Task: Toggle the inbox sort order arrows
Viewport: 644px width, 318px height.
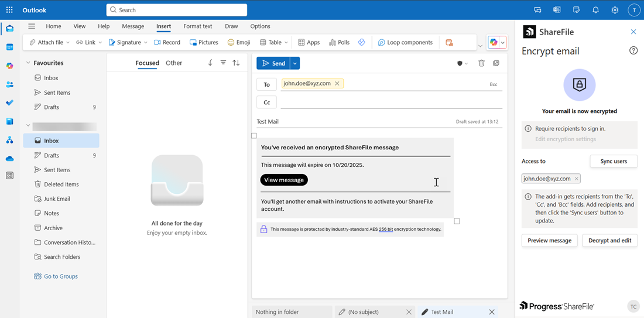Action: coord(236,63)
